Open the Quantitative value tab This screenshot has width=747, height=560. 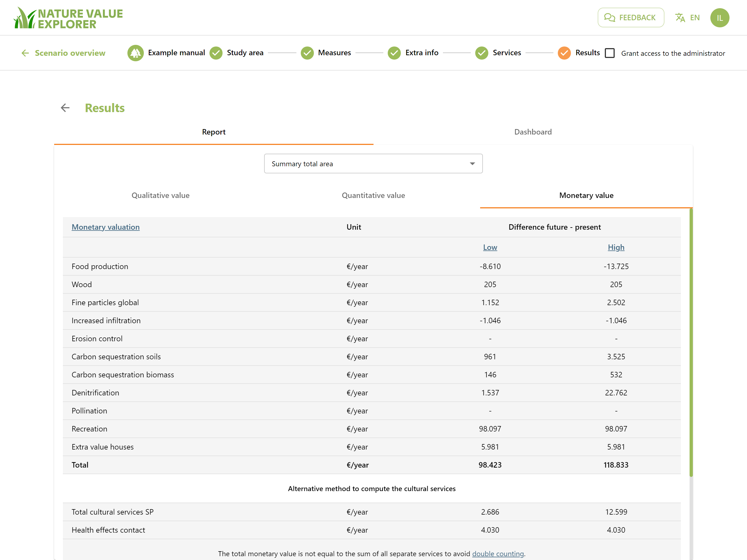click(373, 196)
